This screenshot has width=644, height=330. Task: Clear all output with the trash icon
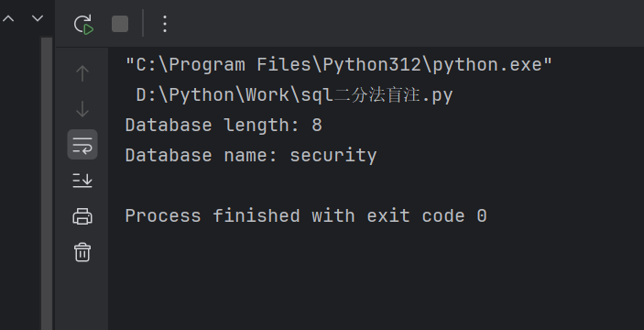coord(82,252)
